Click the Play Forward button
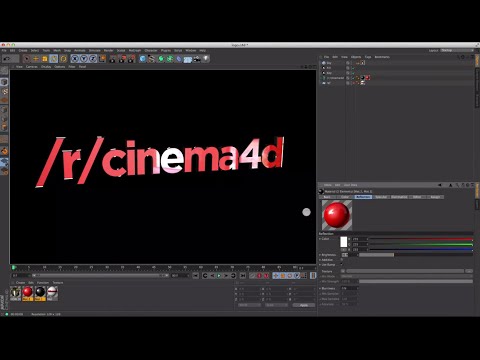The image size is (480, 360). pyautogui.click(x=219, y=276)
